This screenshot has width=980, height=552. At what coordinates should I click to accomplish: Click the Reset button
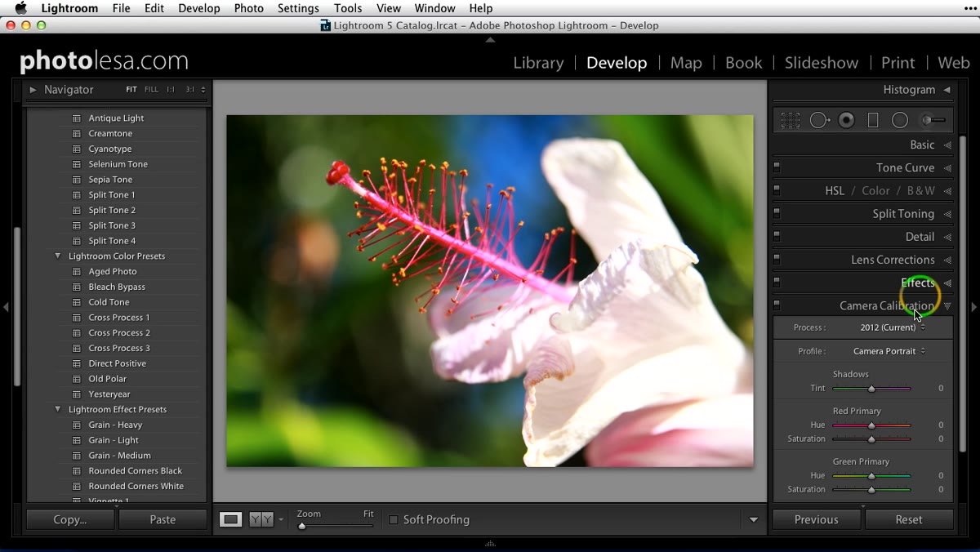pyautogui.click(x=909, y=519)
